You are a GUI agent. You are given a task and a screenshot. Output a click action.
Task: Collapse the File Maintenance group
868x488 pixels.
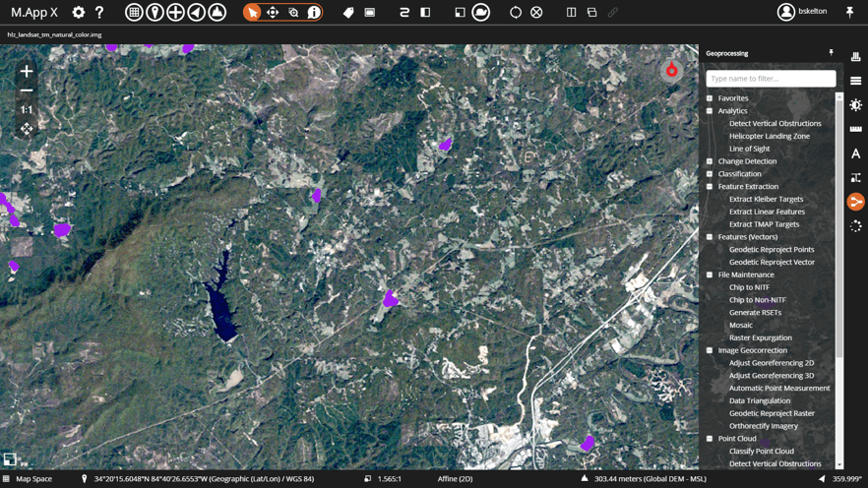coord(710,274)
